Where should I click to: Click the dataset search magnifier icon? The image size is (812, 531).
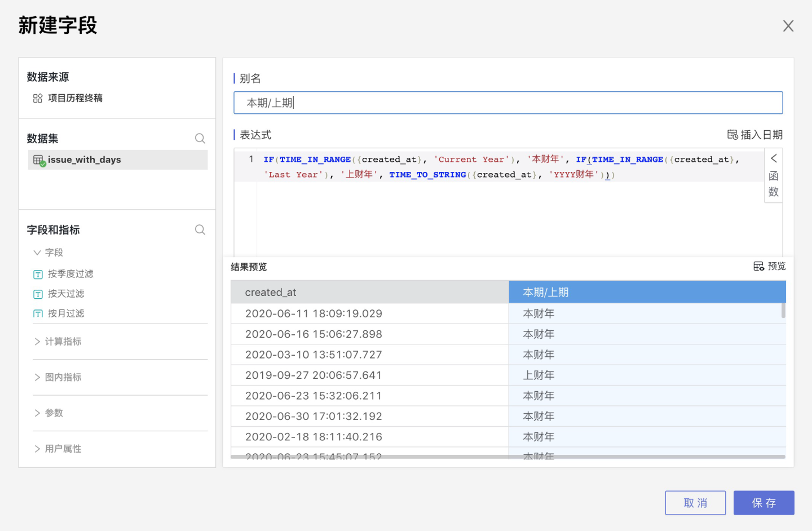coord(200,139)
